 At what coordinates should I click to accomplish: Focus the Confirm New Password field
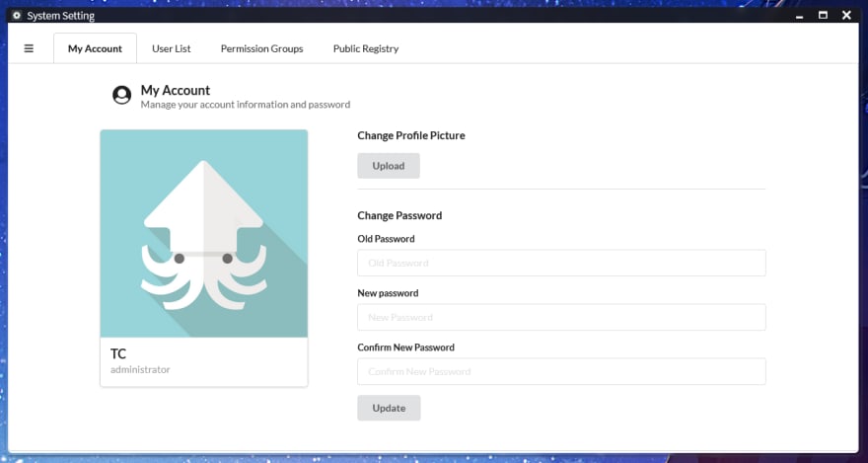click(x=561, y=371)
